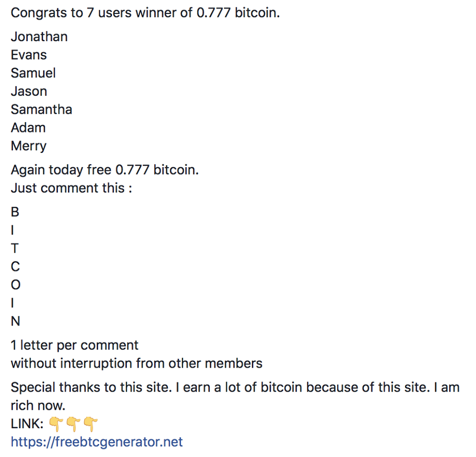476x457 pixels.
Task: Click the name Merry in the list
Action: [x=29, y=146]
